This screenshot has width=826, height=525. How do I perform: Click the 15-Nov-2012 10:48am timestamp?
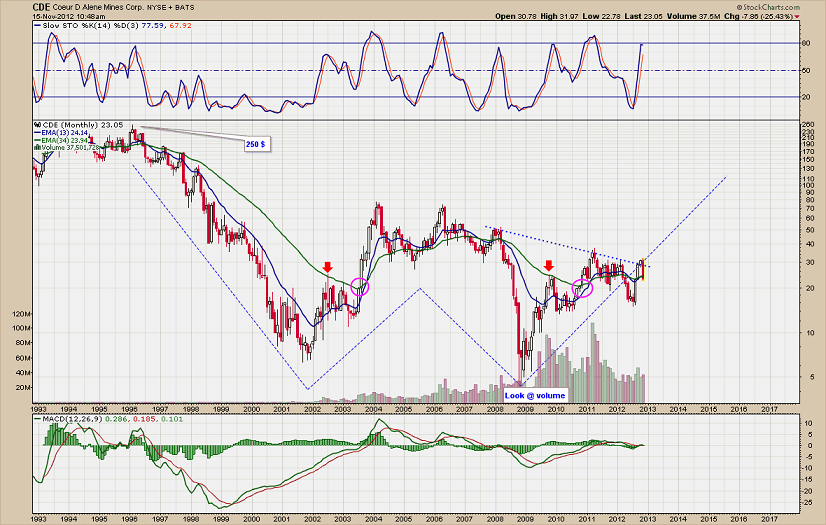(68, 16)
